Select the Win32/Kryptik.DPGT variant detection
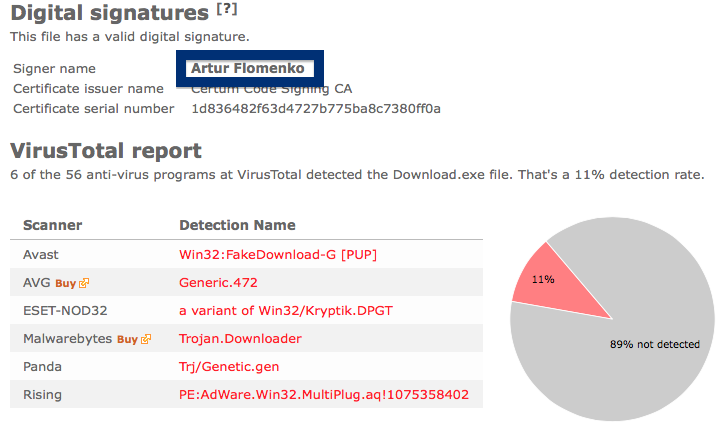722x435 pixels. click(x=286, y=311)
